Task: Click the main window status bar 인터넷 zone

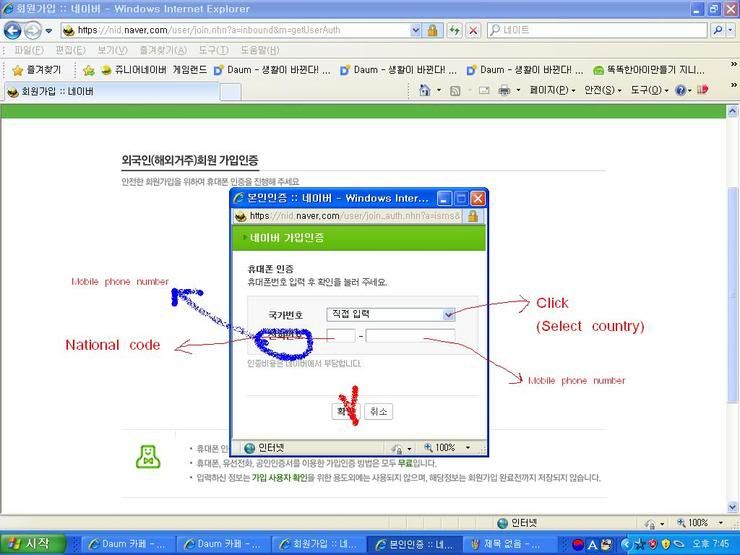Action: click(517, 522)
